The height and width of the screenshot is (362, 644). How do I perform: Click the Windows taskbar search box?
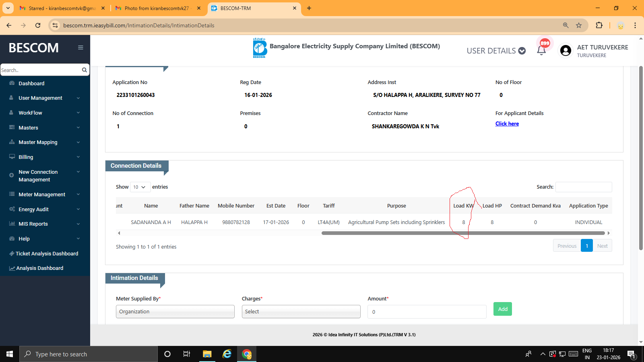point(89,354)
